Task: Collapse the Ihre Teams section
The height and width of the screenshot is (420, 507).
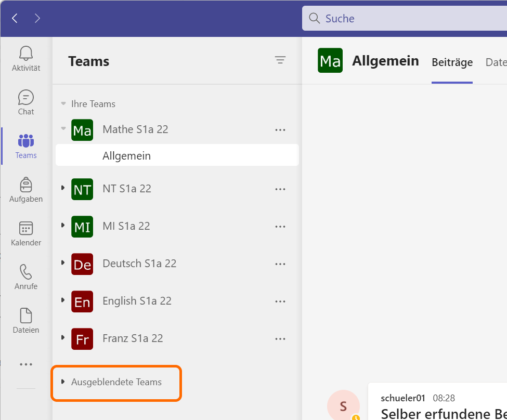Action: pyautogui.click(x=63, y=104)
